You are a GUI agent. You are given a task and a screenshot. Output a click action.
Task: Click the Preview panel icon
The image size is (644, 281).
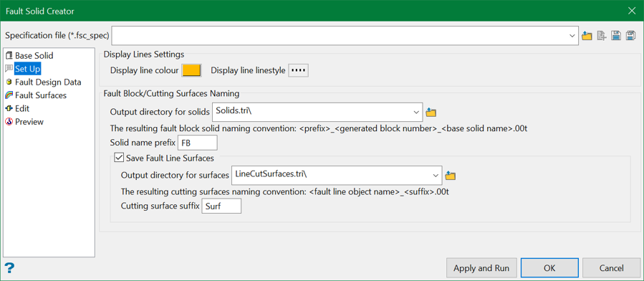point(9,122)
